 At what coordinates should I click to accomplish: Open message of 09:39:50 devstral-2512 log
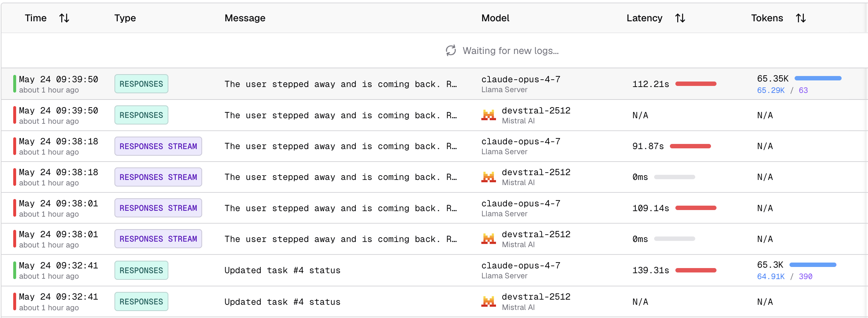pos(341,115)
